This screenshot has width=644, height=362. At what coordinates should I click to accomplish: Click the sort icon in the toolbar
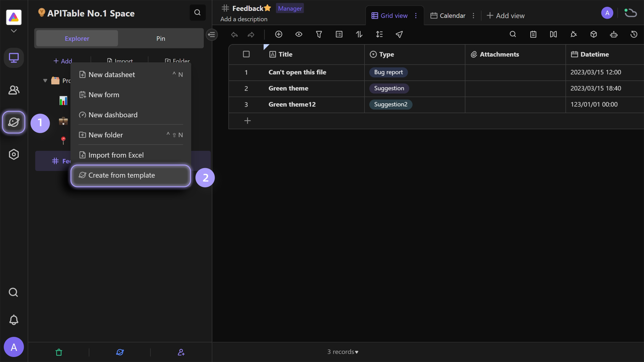pos(359,34)
